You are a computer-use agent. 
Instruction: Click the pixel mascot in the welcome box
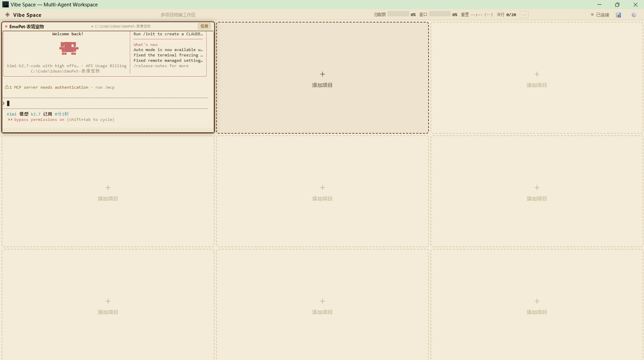coord(69,48)
